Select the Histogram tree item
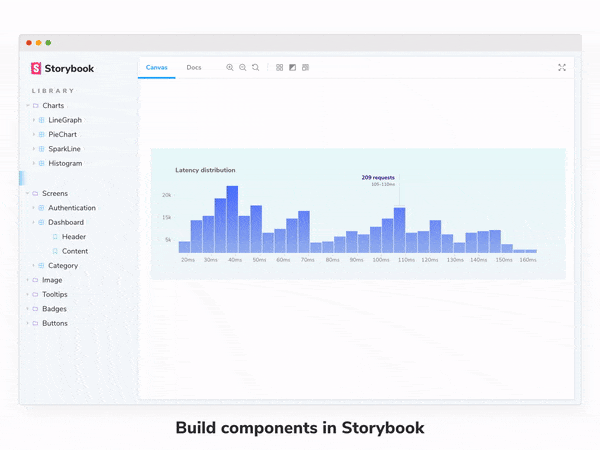Image resolution: width=600 pixels, height=450 pixels. pos(65,163)
